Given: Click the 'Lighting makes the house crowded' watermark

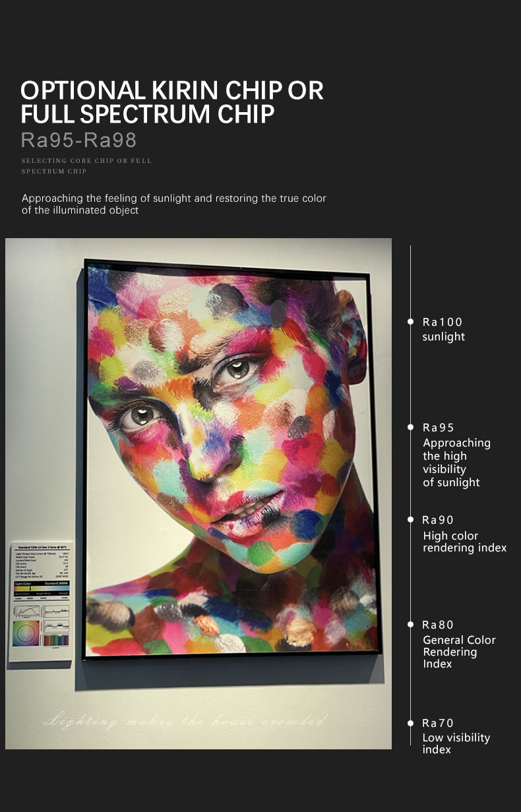Looking at the screenshot, I should tap(185, 721).
